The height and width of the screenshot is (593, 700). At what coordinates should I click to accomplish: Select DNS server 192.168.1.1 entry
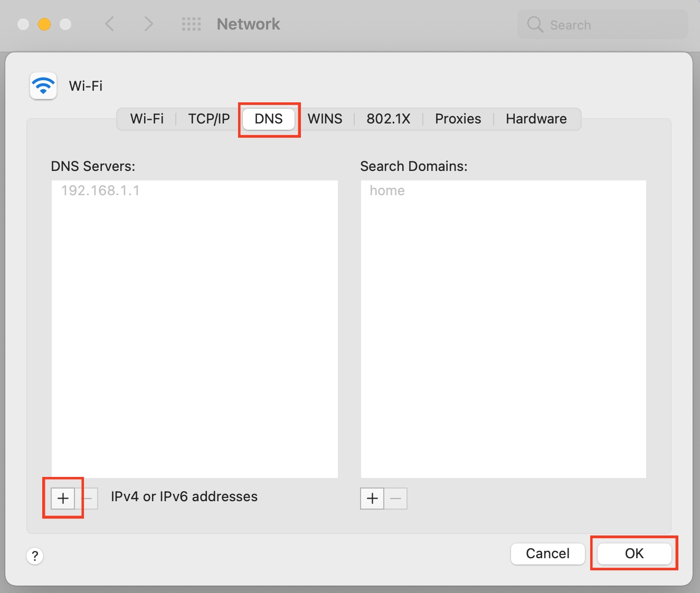pos(195,190)
